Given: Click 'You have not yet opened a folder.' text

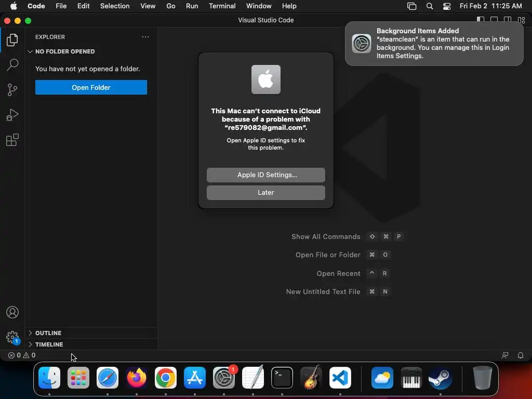Looking at the screenshot, I should 87,69.
